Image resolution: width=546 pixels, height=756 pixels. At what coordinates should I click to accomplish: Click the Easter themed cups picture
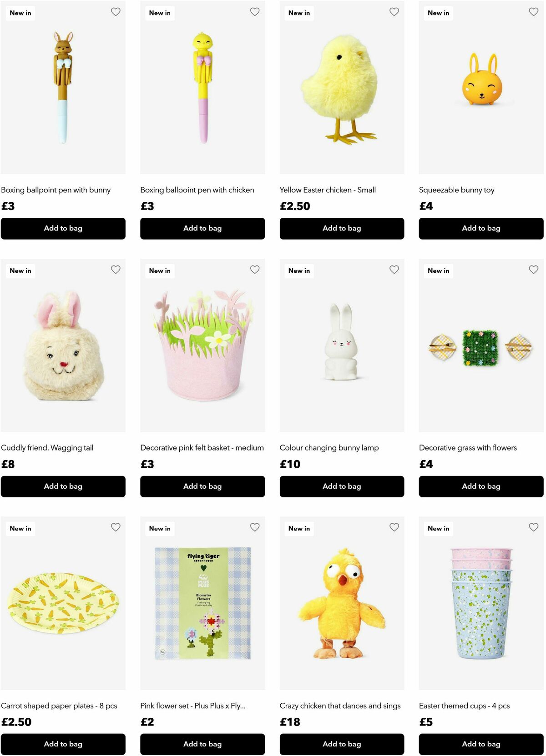481,603
